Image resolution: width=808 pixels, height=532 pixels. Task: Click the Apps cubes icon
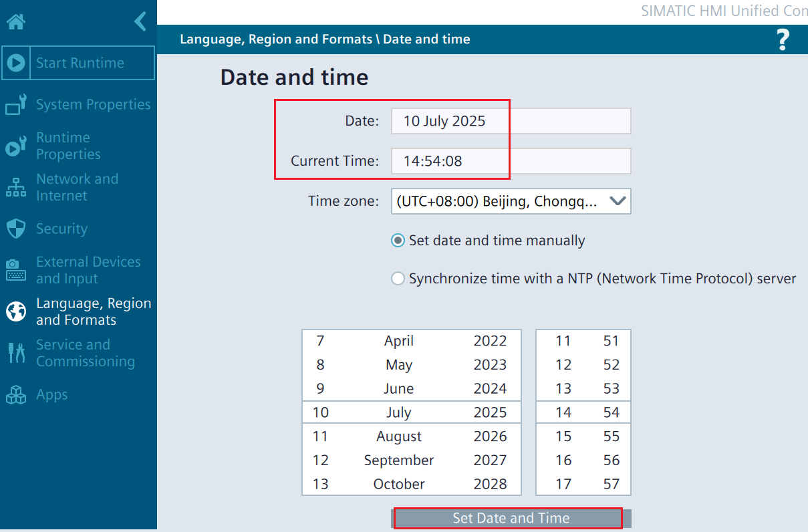click(16, 395)
